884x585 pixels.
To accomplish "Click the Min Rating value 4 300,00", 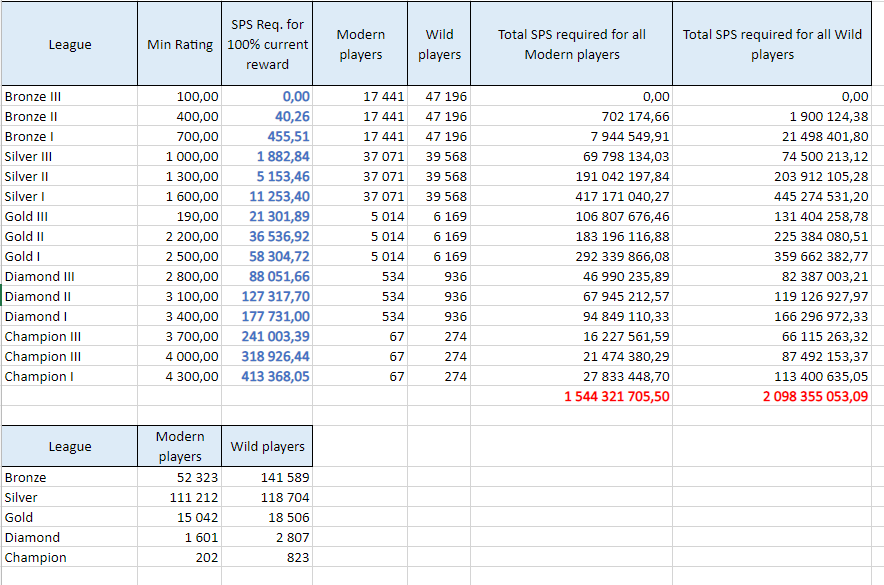I will [180, 376].
